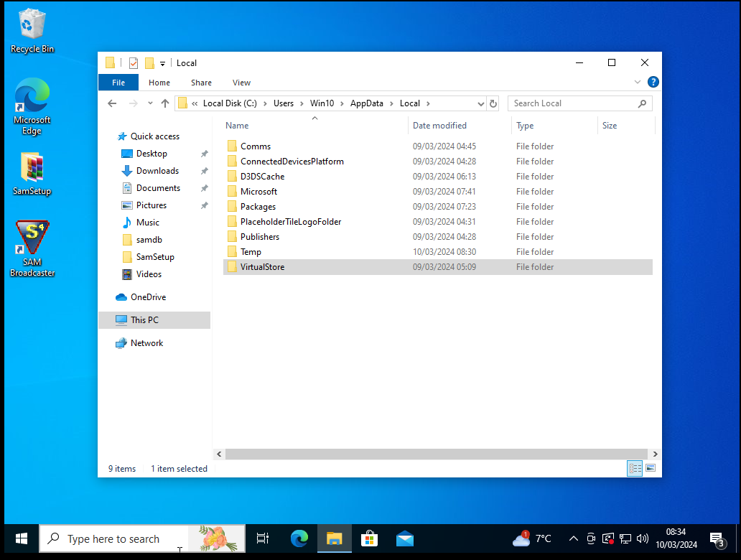Image resolution: width=741 pixels, height=560 pixels.
Task: Sort by the Date modified column header
Action: tap(439, 126)
